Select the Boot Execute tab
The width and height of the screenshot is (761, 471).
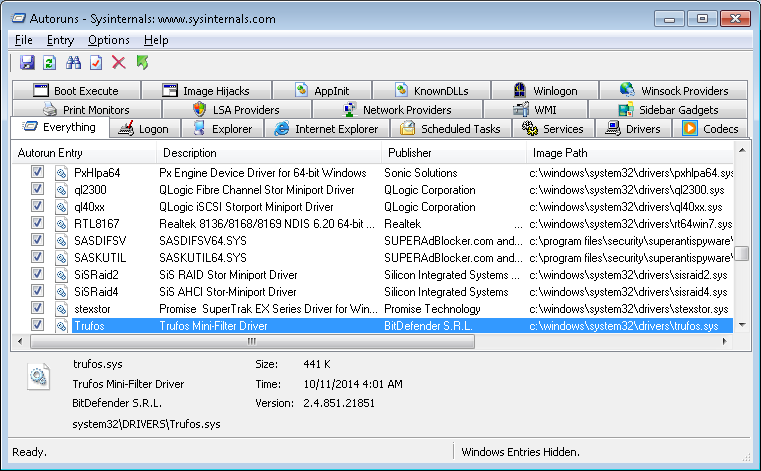pyautogui.click(x=76, y=91)
